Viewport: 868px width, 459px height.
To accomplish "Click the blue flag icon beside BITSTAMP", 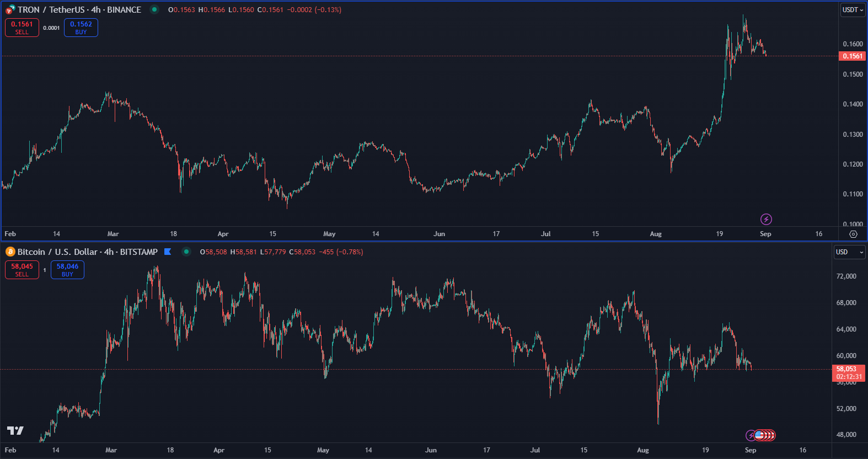I will point(168,252).
